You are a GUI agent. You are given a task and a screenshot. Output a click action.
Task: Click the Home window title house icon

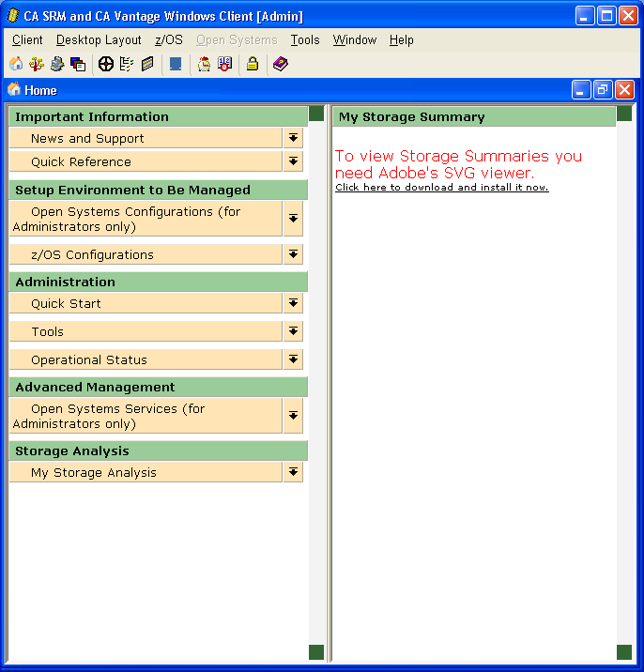coord(14,89)
